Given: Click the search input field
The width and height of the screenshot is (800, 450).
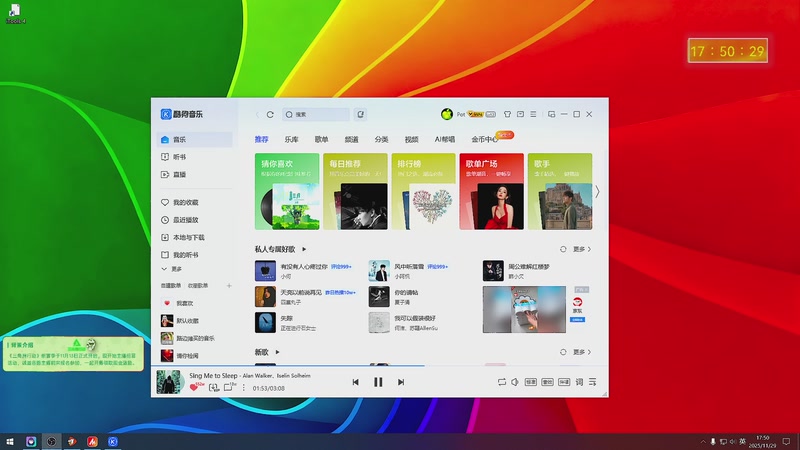Looking at the screenshot, I should pyautogui.click(x=316, y=114).
